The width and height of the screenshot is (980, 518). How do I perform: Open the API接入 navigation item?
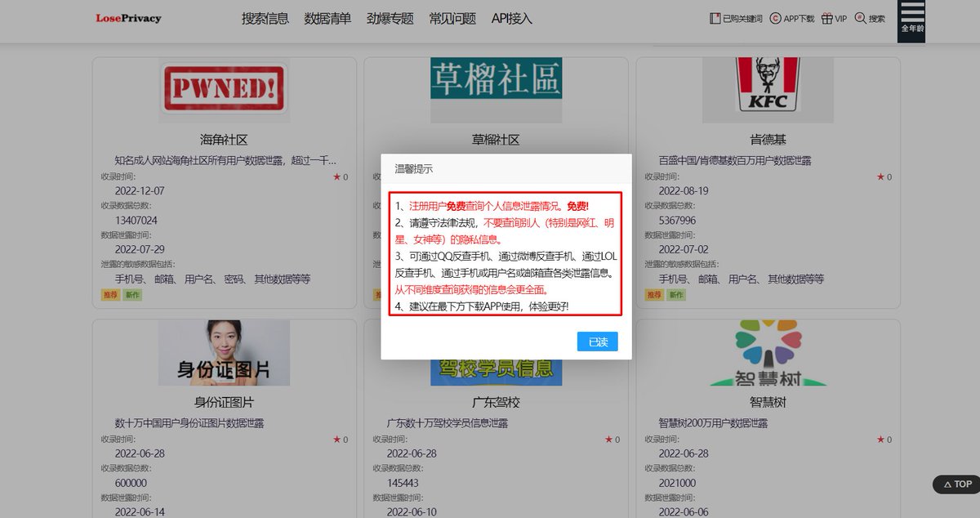512,18
